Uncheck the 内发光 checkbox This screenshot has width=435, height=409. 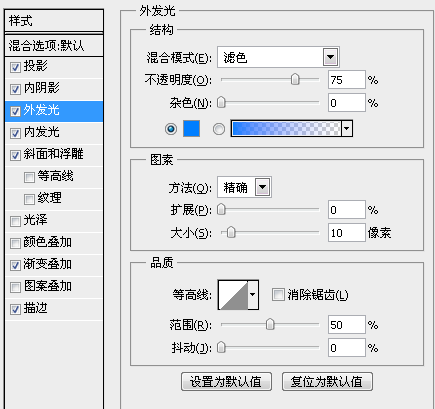tap(15, 133)
